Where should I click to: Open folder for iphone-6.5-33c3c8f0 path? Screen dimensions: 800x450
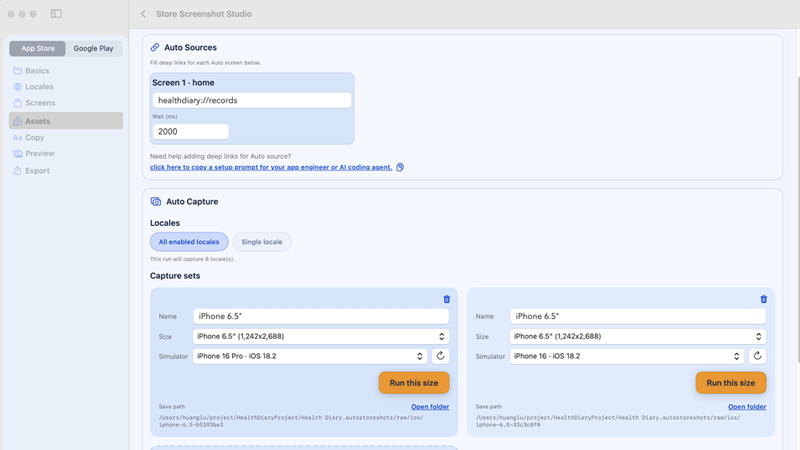coord(747,407)
